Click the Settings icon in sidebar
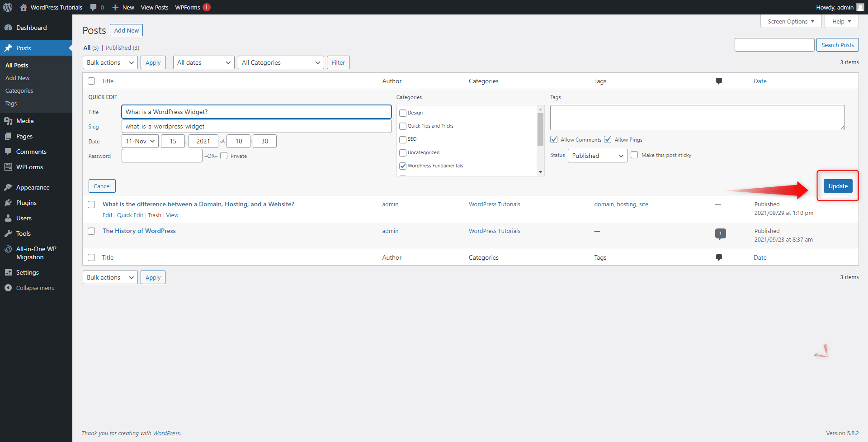868x442 pixels. coord(8,272)
